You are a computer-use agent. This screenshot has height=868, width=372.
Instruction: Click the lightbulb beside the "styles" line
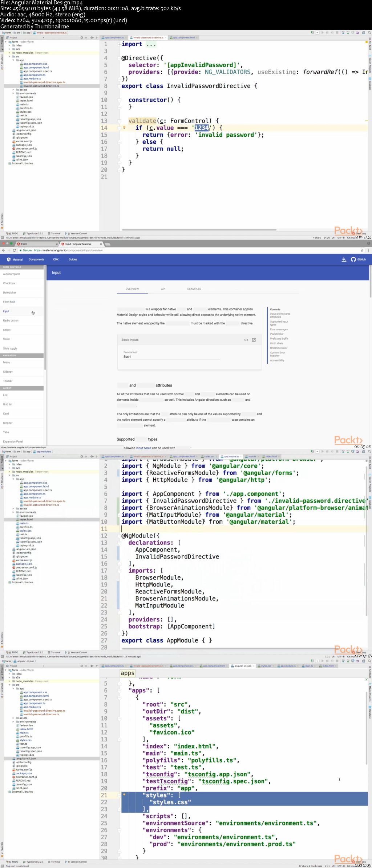pos(124,795)
